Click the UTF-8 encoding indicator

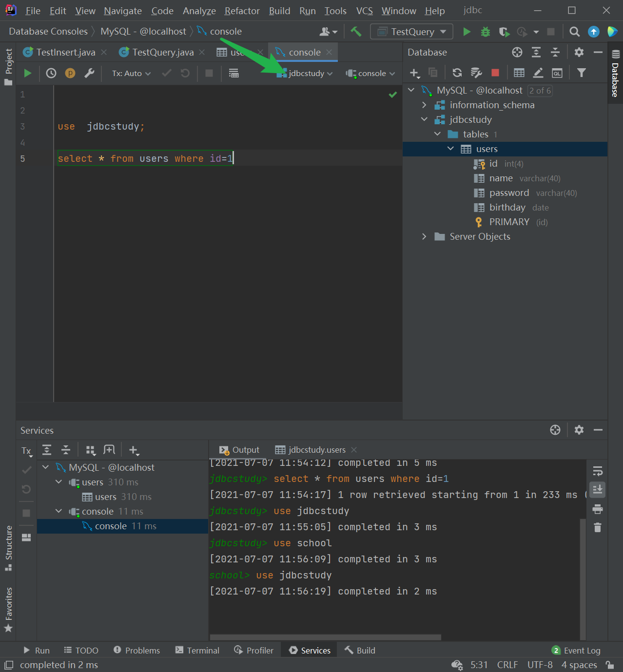tap(540, 665)
